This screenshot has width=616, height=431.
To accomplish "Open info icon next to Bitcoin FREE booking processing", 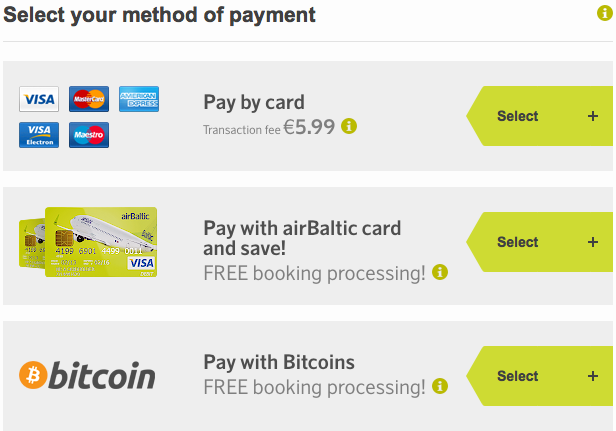I will pyautogui.click(x=440, y=386).
